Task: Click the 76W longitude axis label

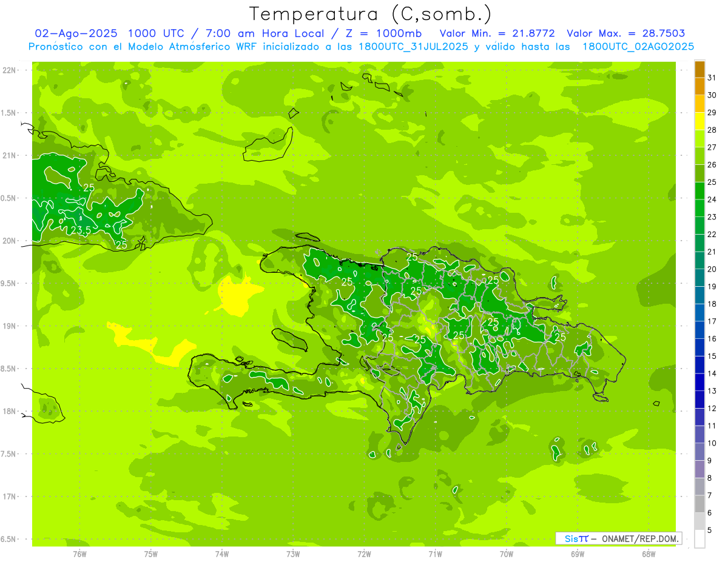Action: pos(79,554)
